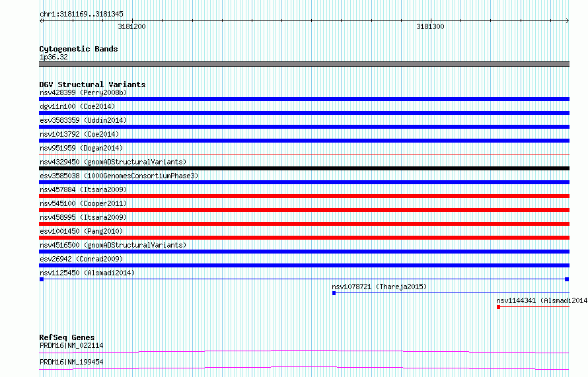Screen dimensions: 588x377
Task: Open variant nsv4516500 (gnomADStructuralVariants)
Action: pos(113,245)
